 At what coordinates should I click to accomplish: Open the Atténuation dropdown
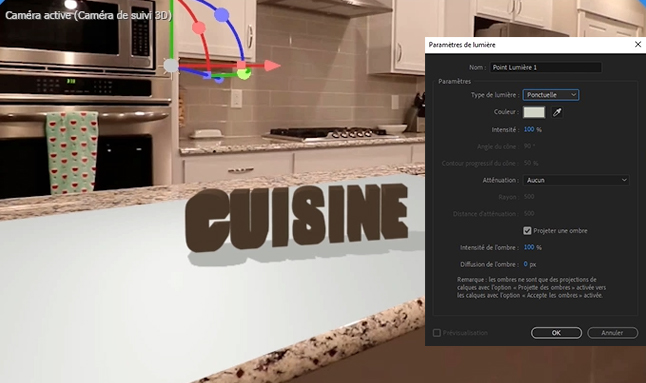[576, 180]
